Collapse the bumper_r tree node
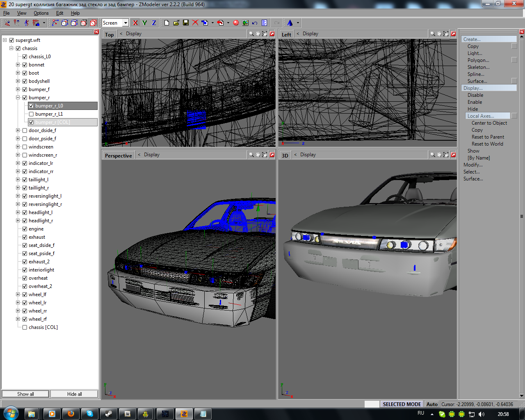Image resolution: width=525 pixels, height=420 pixels. click(18, 98)
